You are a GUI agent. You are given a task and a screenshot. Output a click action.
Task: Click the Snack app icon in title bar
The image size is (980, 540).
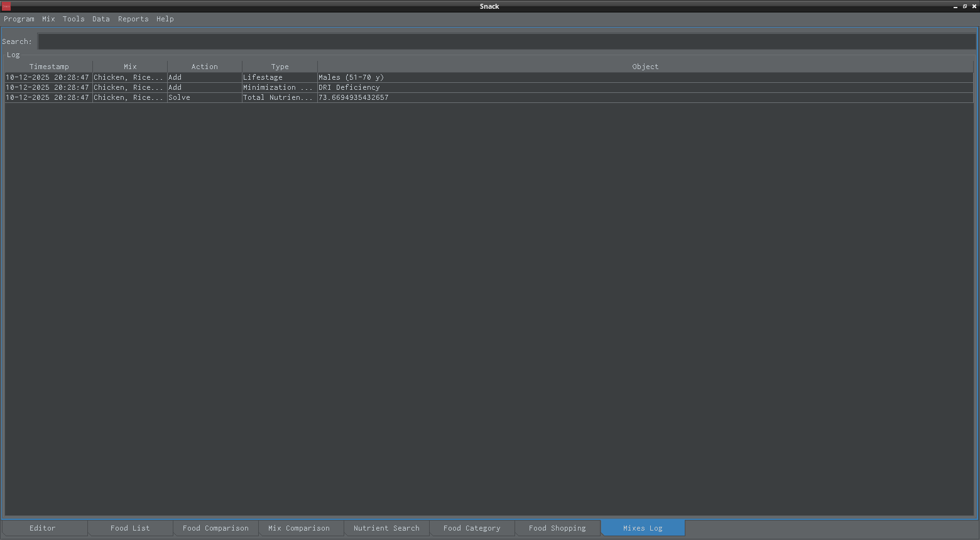coord(6,6)
